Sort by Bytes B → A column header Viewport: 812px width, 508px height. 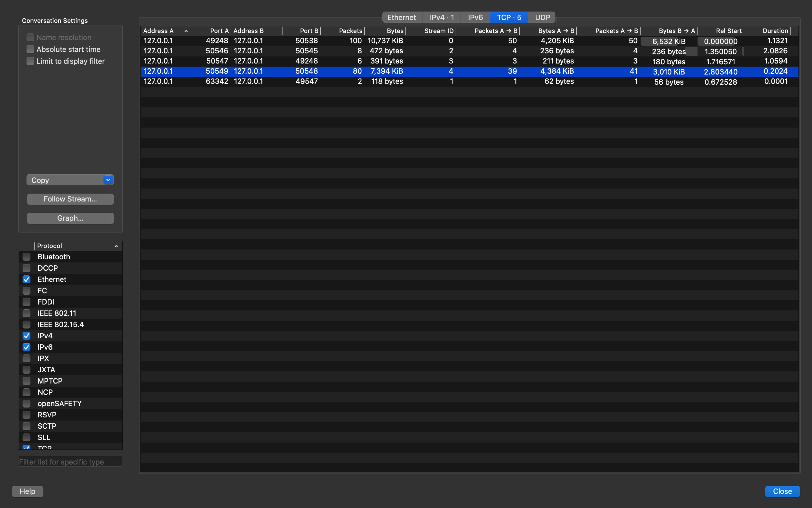[669, 31]
